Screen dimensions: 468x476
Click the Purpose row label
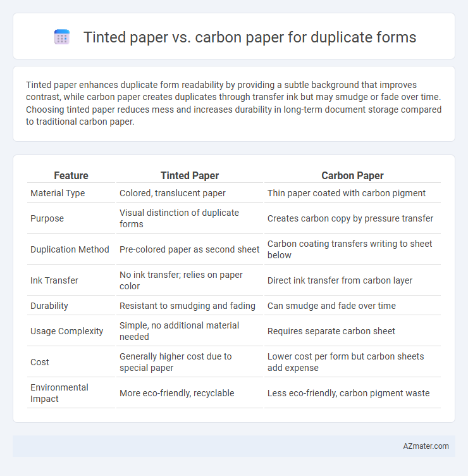[x=47, y=218]
